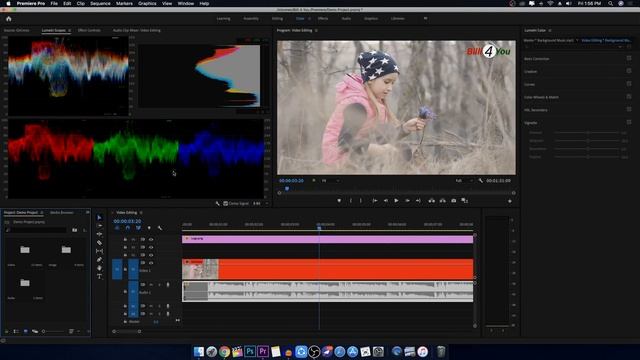Go to the Home screen icon
This screenshot has width=640, height=360.
click(x=9, y=18)
